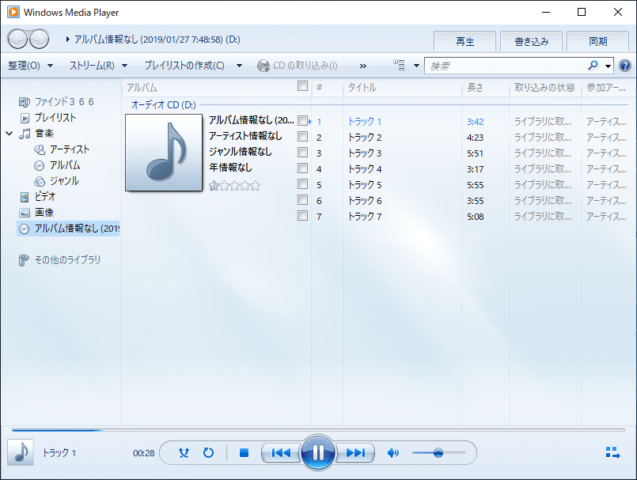Open アーティスト under music
This screenshot has width=637, height=480.
click(x=69, y=149)
